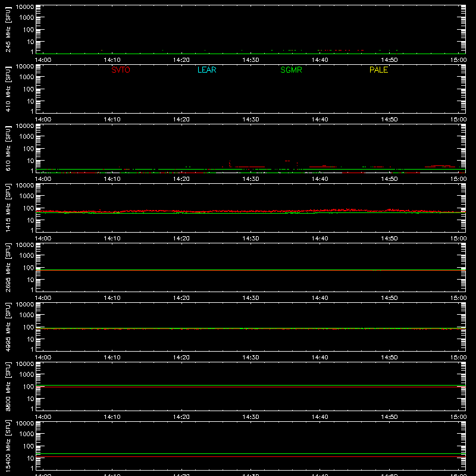
Task: Click the 1000 tick in the 410 MHz panel
Action: click(x=27, y=77)
